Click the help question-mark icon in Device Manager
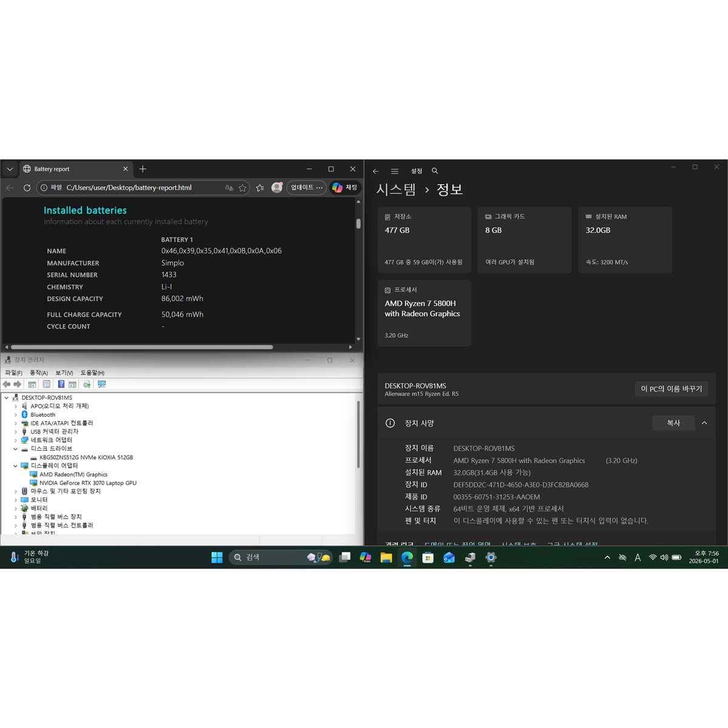Screen dimensions: 728x728 pos(61,385)
